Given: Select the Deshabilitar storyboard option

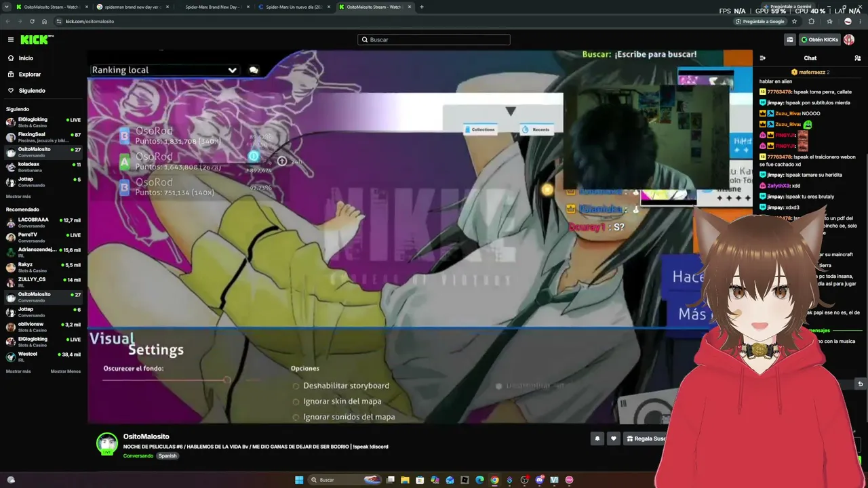Looking at the screenshot, I should pyautogui.click(x=341, y=386).
